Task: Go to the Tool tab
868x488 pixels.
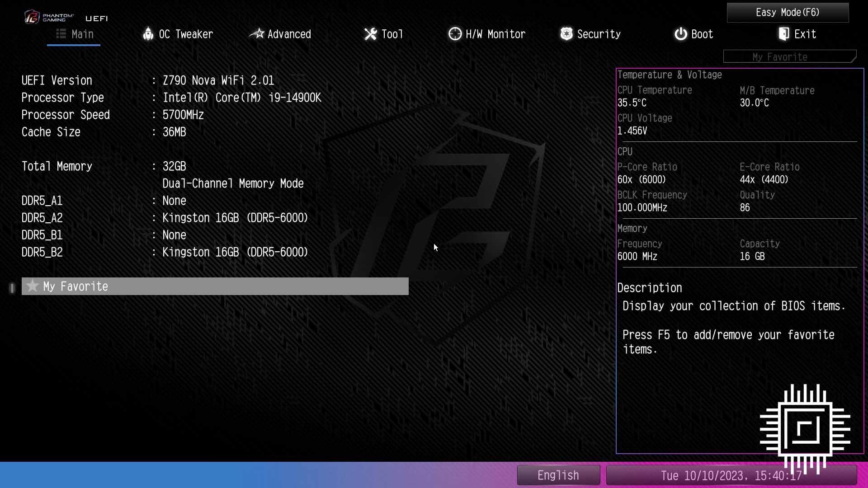Action: 383,34
